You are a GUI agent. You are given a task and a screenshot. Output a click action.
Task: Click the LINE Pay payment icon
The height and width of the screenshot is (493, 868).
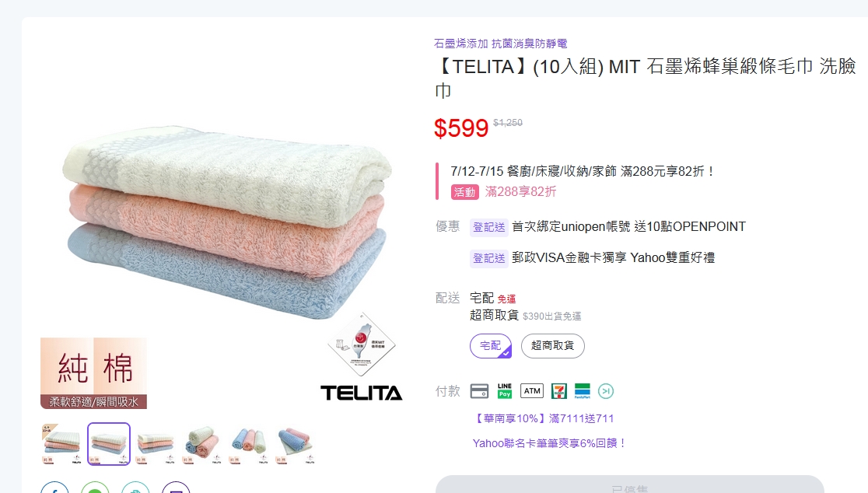pos(504,390)
